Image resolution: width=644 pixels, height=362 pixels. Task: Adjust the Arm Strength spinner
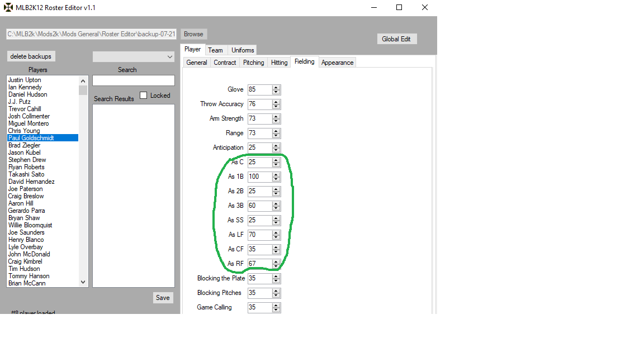coord(276,118)
